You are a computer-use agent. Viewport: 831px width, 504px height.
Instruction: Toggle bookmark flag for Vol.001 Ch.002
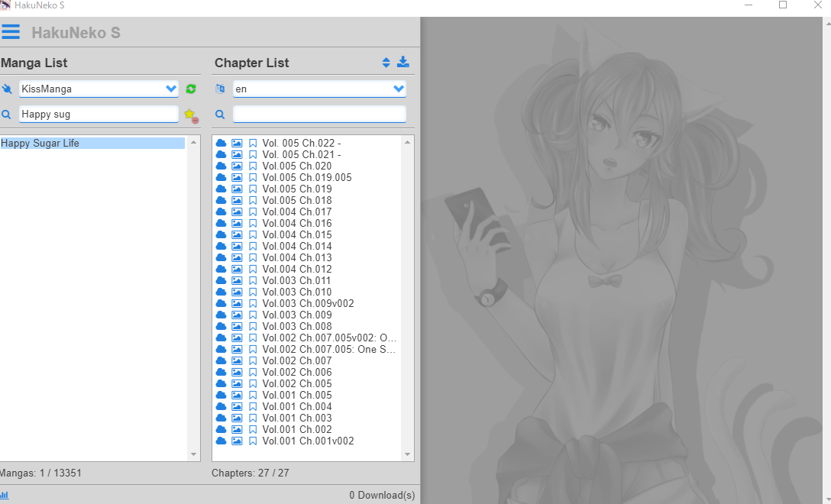(253, 429)
